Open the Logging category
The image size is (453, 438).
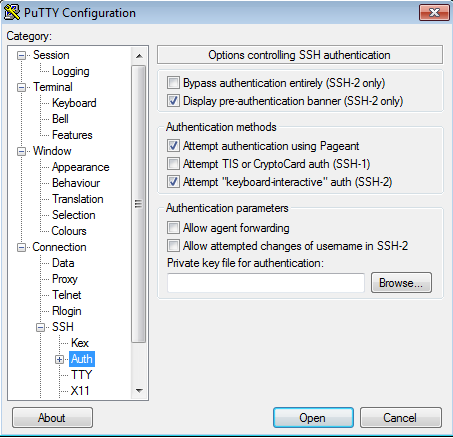tap(70, 71)
